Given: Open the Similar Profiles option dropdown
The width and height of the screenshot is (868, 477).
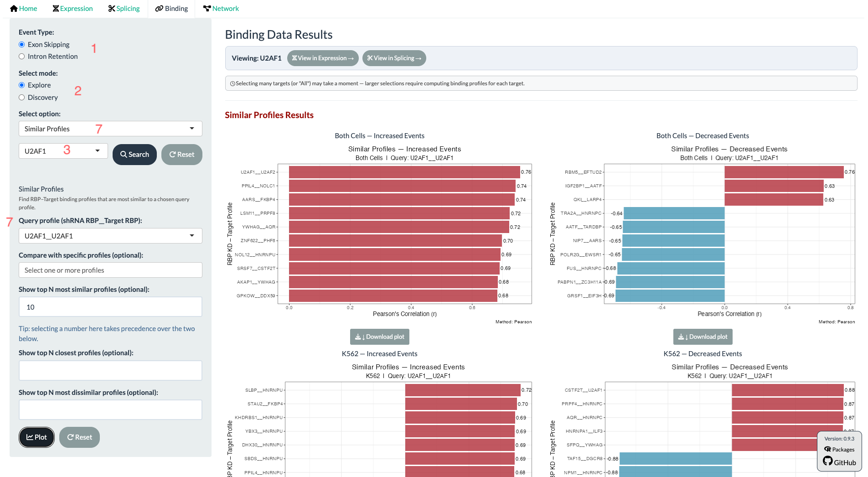Looking at the screenshot, I should (110, 129).
